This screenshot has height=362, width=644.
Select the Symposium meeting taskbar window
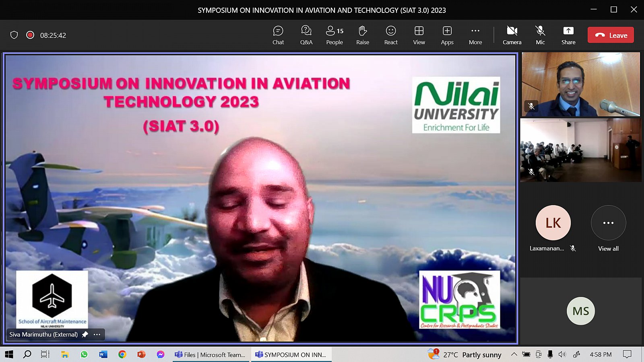point(291,354)
